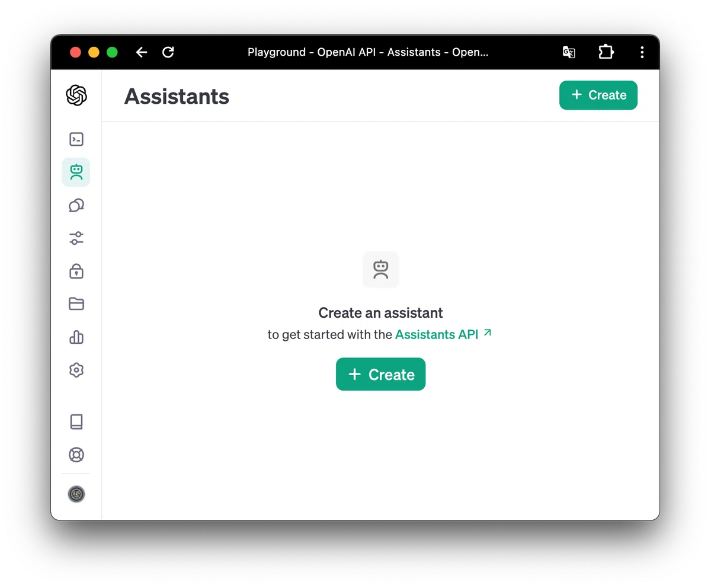This screenshot has width=711, height=588.
Task: Open the browser three-dot menu
Action: (x=642, y=52)
